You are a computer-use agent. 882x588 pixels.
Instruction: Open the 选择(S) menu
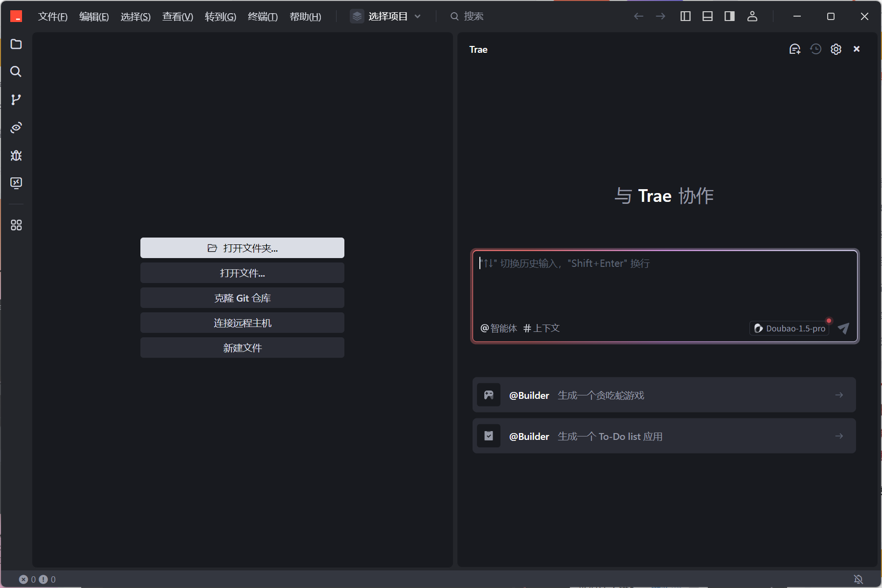pyautogui.click(x=136, y=17)
